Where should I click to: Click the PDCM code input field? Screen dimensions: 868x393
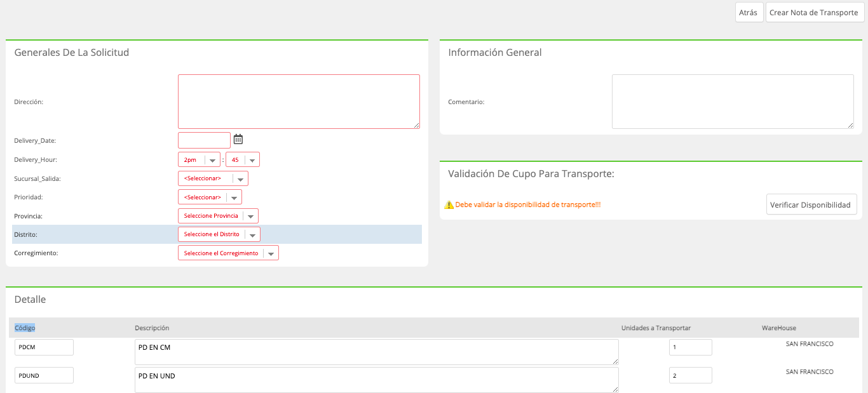(x=44, y=347)
